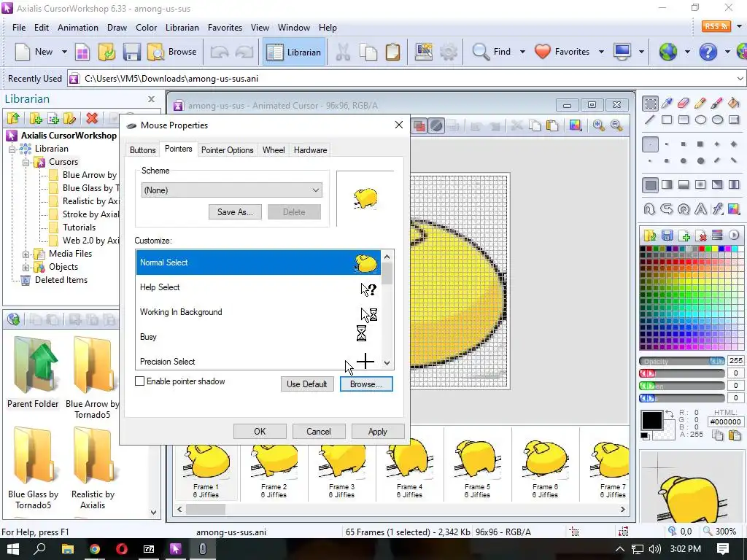Select the rectangular selection tool

tap(650, 103)
